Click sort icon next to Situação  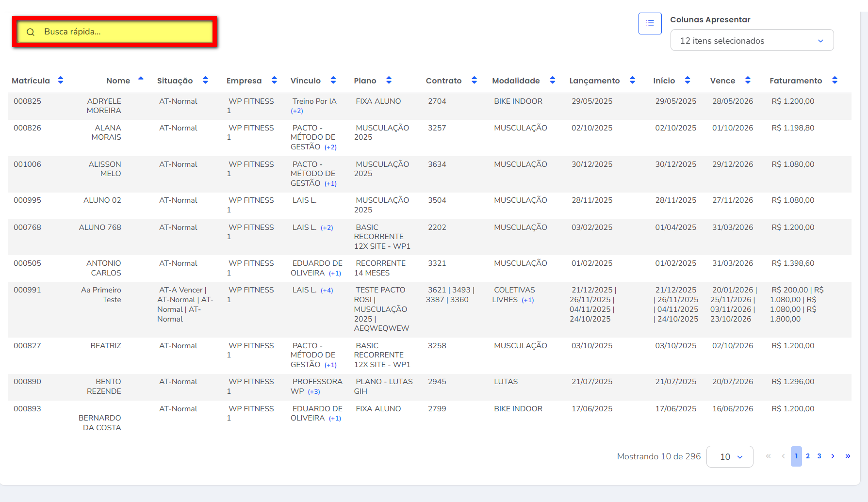[x=205, y=81]
